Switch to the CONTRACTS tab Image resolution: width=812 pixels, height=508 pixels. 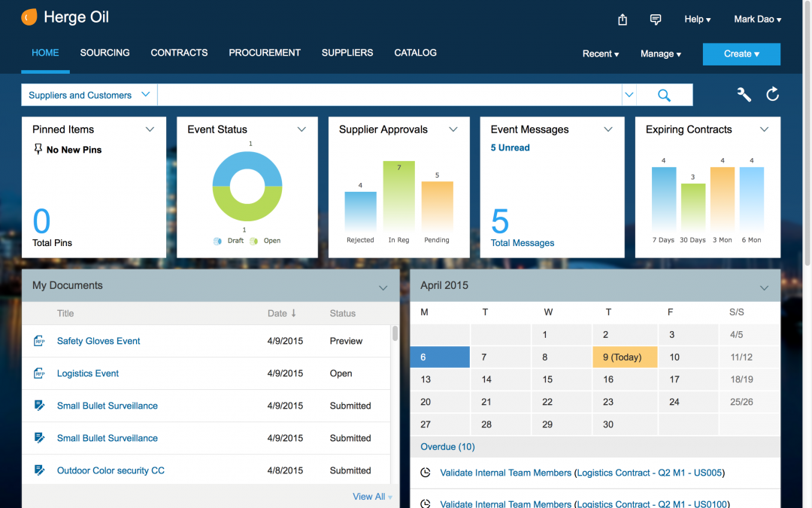(179, 53)
